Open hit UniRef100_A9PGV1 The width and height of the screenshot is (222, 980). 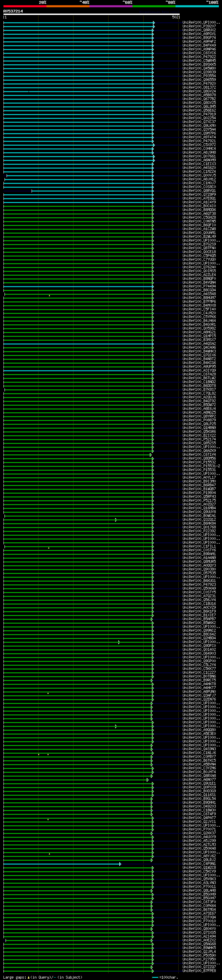[199, 34]
